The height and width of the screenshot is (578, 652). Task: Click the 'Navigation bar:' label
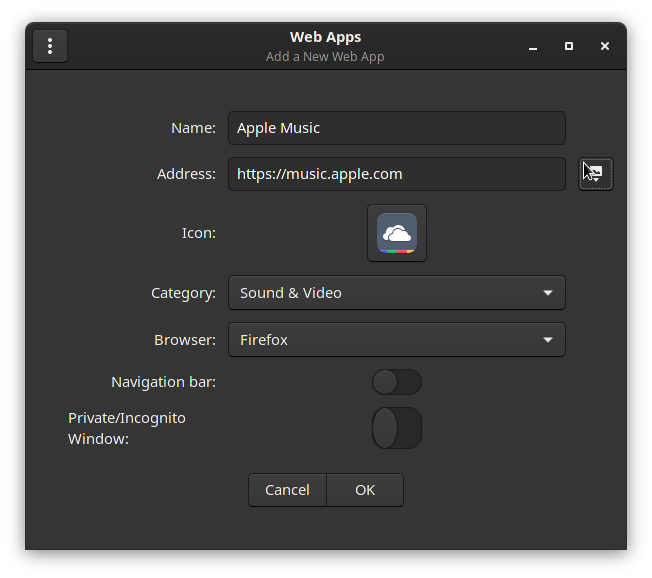[x=163, y=382]
